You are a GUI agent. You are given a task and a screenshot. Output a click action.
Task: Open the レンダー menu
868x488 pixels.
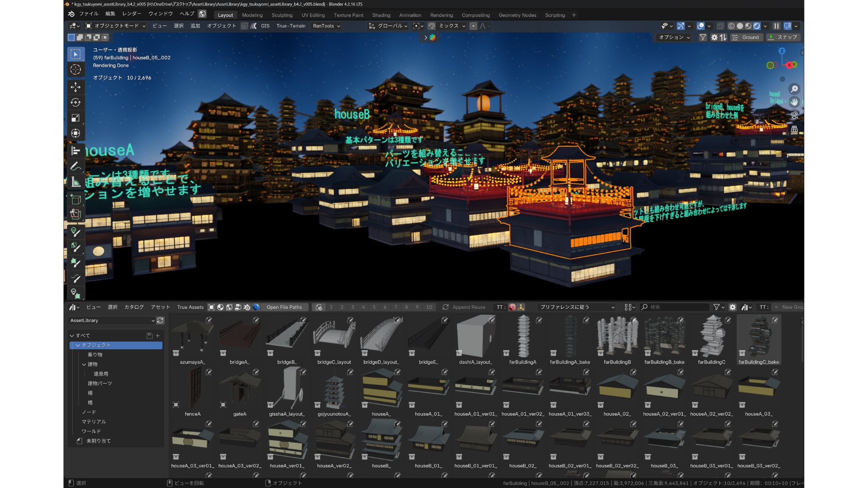click(x=132, y=14)
